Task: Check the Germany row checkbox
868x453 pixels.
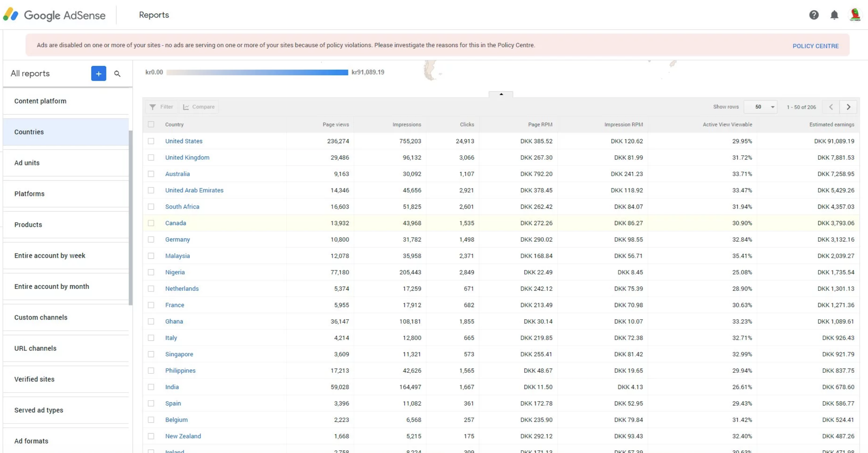Action: point(151,239)
